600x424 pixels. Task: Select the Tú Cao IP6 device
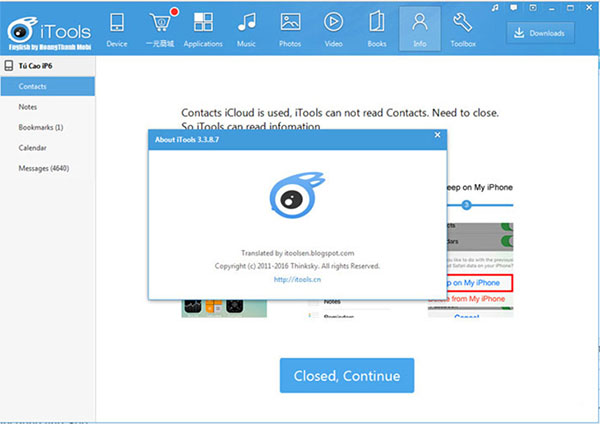pos(40,66)
